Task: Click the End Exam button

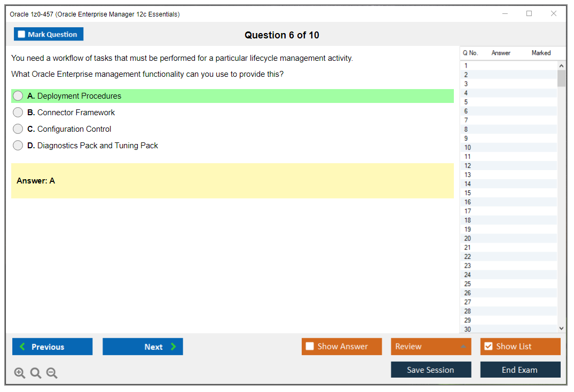Action: [520, 369]
